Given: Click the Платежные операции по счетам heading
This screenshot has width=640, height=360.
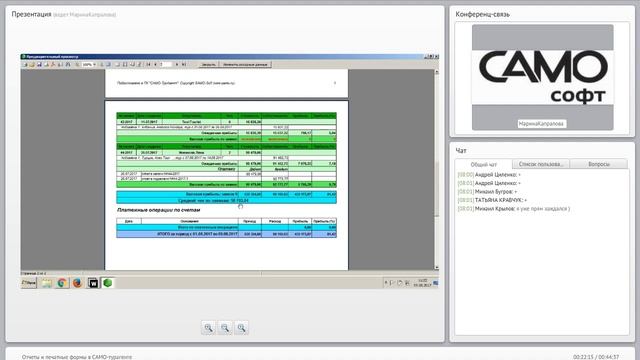Looking at the screenshot, I should [158, 210].
